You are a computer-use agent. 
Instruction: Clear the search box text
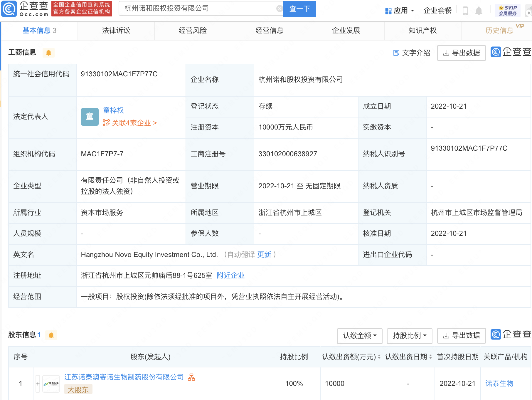[280, 9]
